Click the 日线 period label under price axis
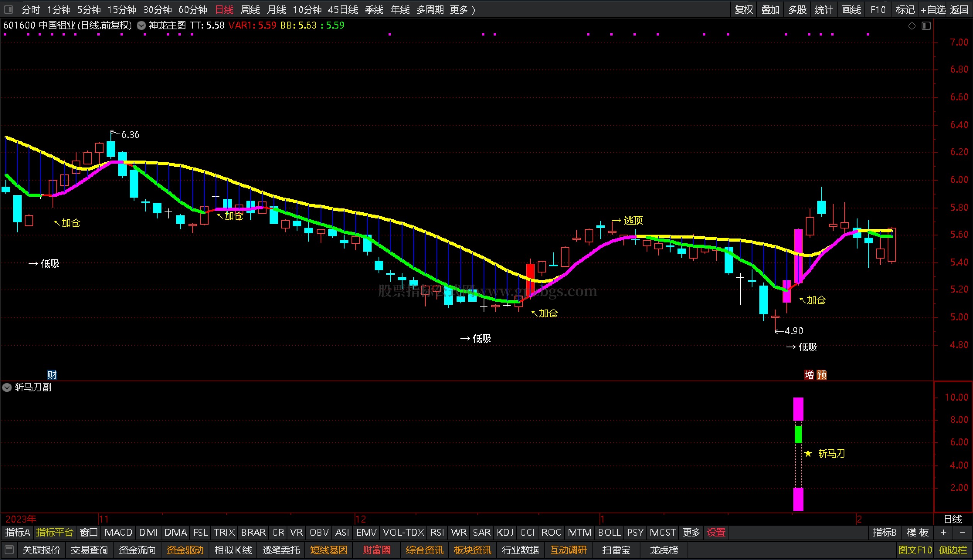The image size is (973, 560). (x=953, y=519)
